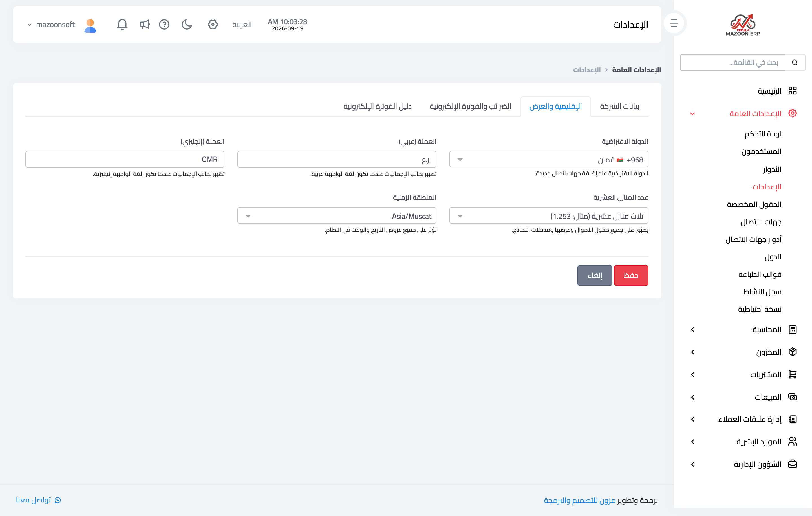This screenshot has height=516, width=812.
Task: Click the sales wallet icon
Action: pyautogui.click(x=793, y=397)
